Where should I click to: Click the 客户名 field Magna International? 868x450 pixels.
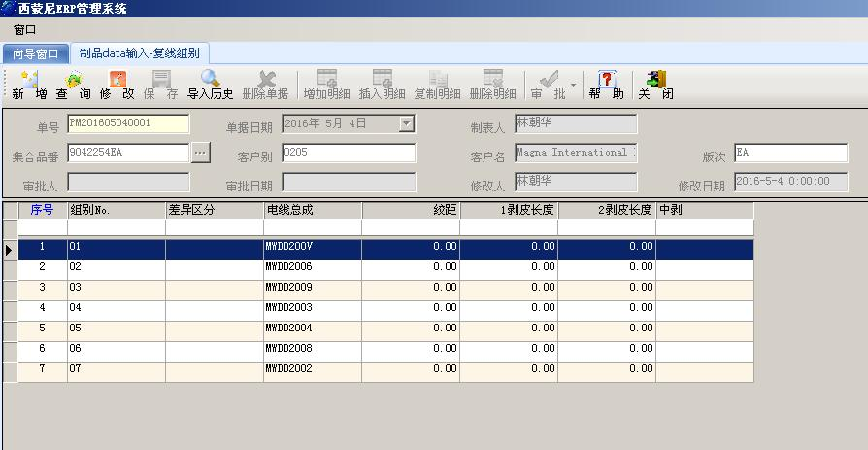tap(576, 153)
